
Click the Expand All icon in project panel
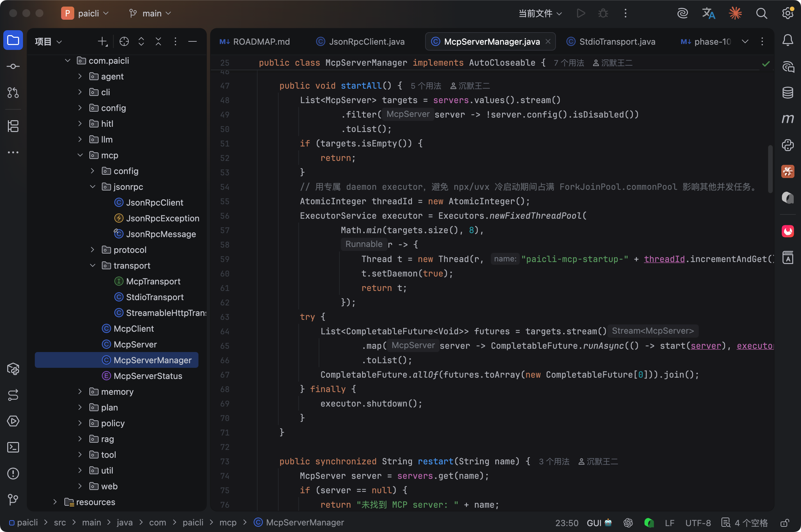[141, 41]
